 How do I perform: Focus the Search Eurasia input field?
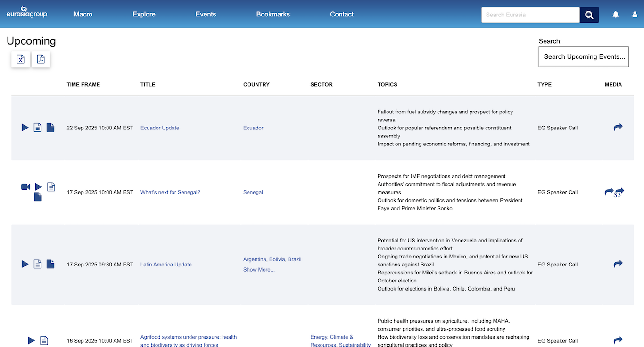[530, 15]
